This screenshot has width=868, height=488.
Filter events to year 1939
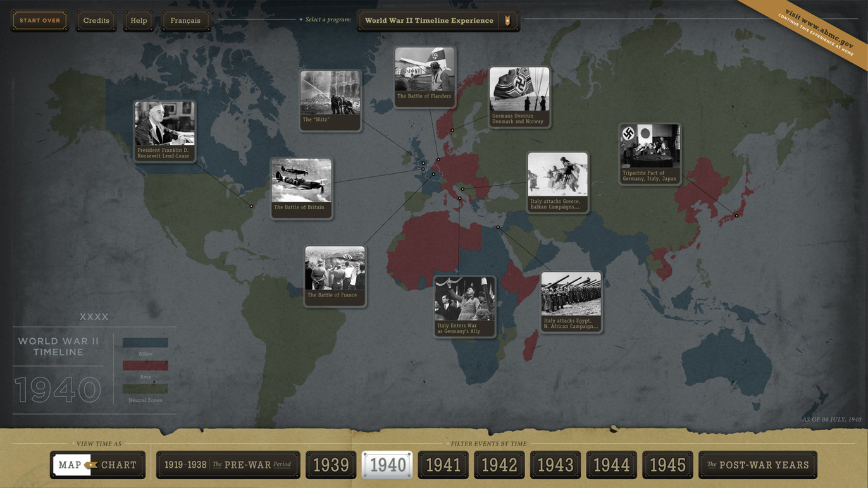331,465
